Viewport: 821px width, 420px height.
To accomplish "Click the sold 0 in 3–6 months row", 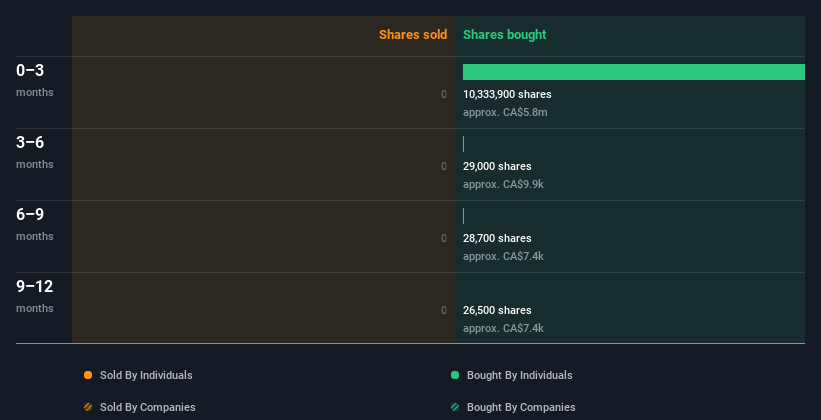I will pyautogui.click(x=444, y=166).
